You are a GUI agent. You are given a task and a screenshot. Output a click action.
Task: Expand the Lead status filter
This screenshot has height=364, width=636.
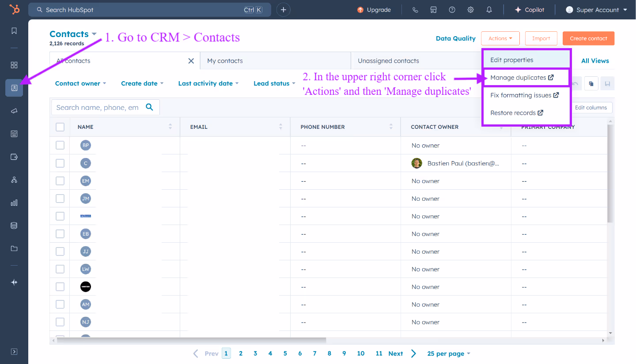tap(274, 83)
